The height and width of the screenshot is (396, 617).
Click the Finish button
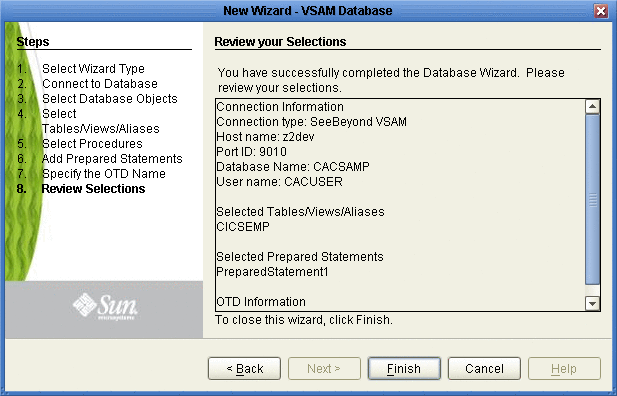404,368
